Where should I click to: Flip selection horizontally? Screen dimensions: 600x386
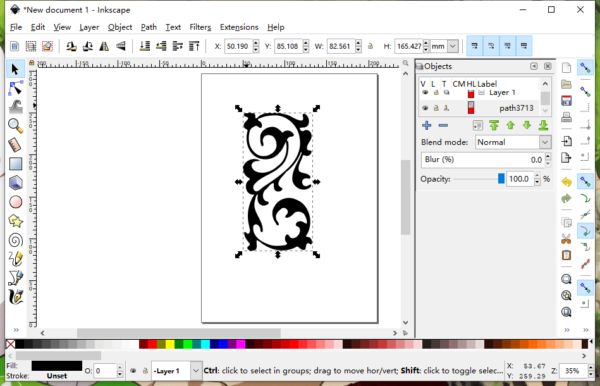click(104, 46)
